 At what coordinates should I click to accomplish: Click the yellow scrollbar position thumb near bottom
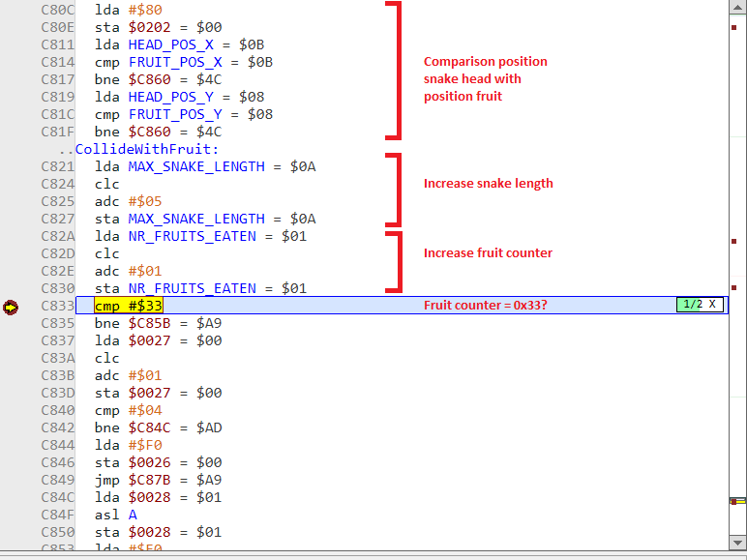[x=737, y=501]
